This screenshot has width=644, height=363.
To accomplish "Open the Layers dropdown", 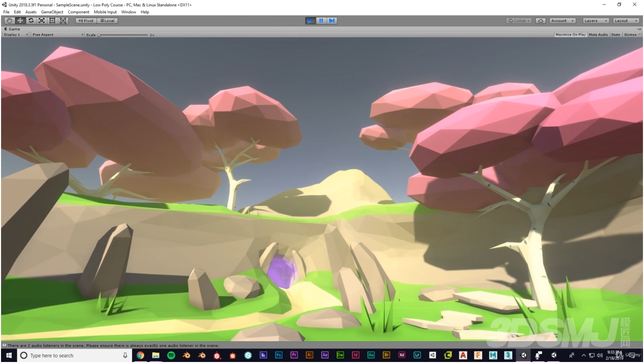I will (596, 21).
